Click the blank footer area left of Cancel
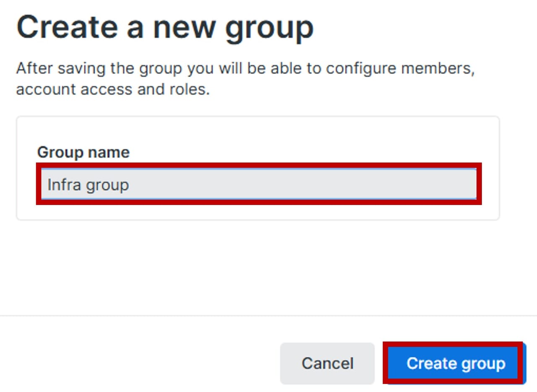 coord(138,363)
